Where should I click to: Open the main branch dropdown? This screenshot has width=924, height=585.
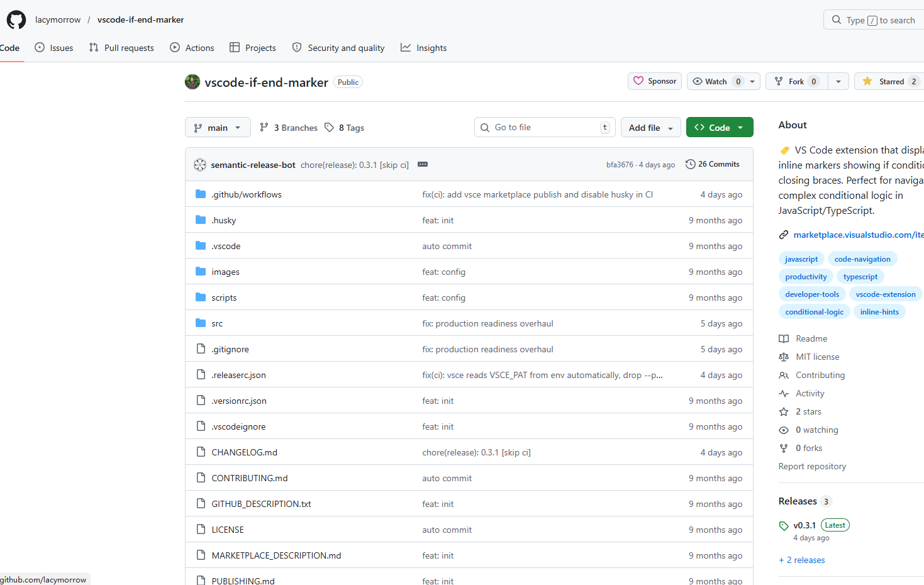click(218, 128)
